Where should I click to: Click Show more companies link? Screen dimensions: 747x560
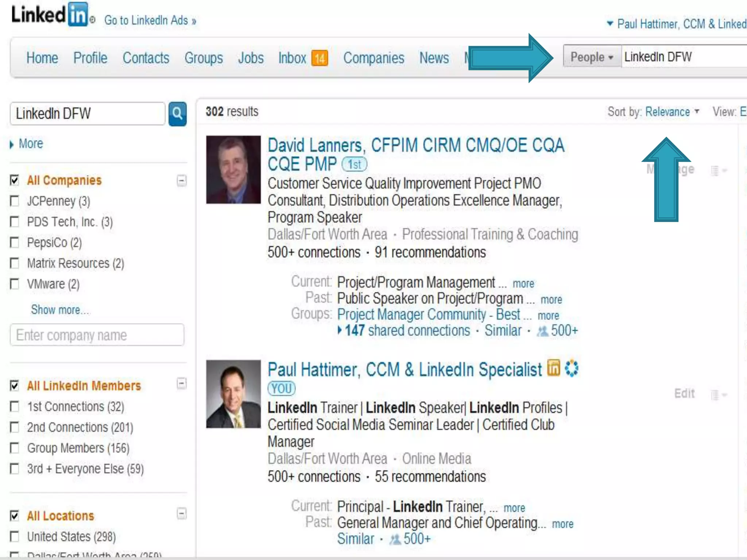(x=59, y=310)
